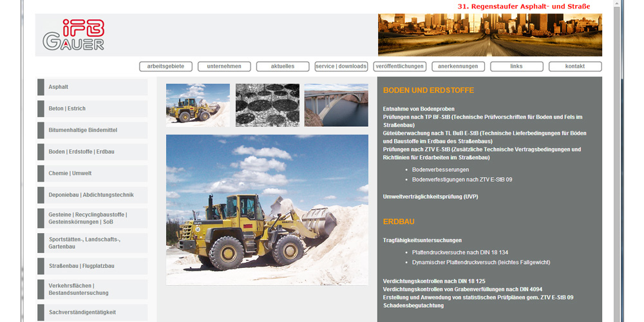
Task: Go to the aktuelles page
Action: [x=283, y=66]
